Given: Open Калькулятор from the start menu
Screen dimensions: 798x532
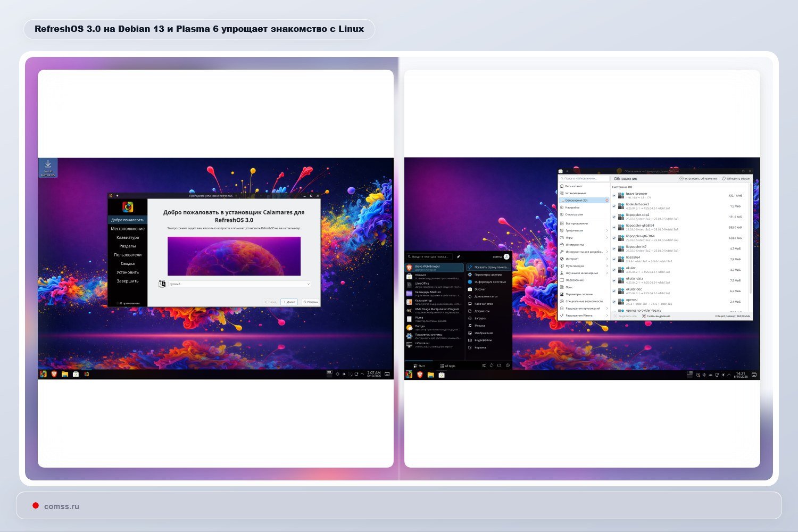Looking at the screenshot, I should tap(435, 302).
